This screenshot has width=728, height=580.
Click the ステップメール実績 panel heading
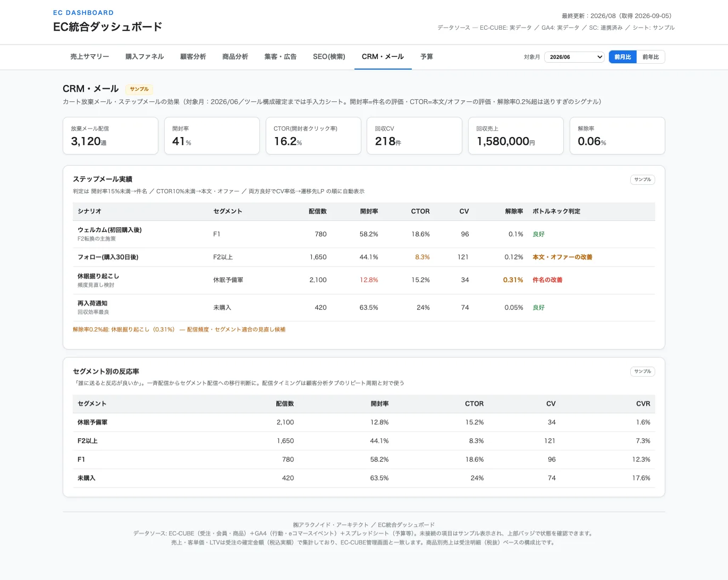pyautogui.click(x=103, y=180)
